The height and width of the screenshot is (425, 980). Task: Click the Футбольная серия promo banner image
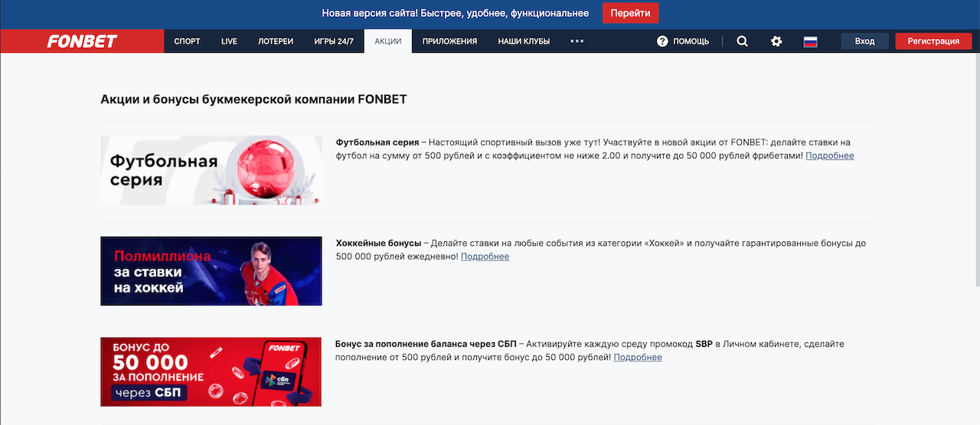click(x=211, y=170)
